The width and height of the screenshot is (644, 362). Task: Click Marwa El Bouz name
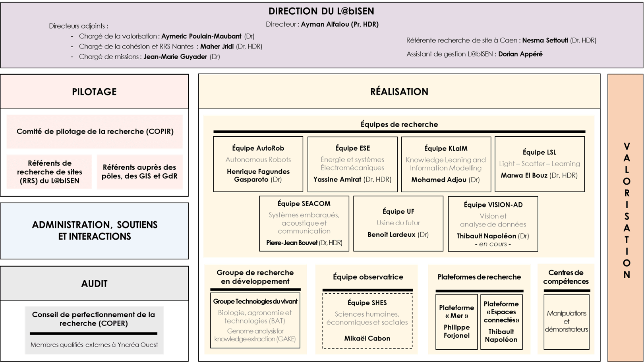pos(524,175)
